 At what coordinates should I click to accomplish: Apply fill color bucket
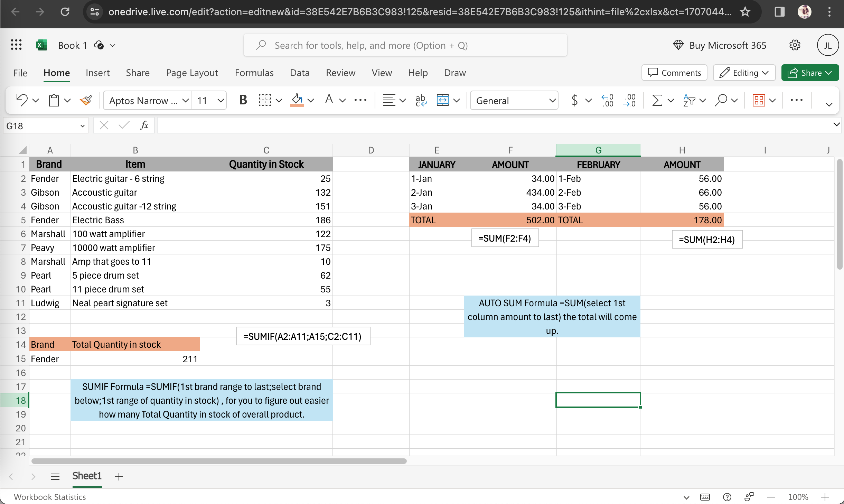[x=297, y=100]
